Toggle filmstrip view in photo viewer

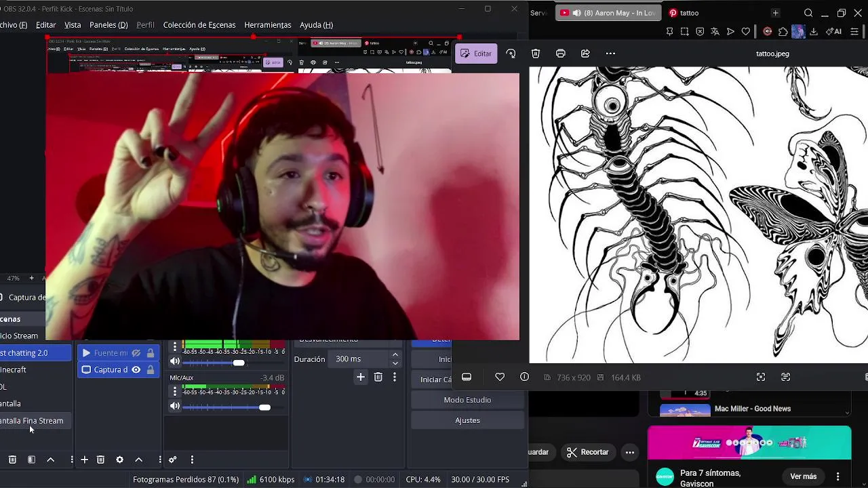[467, 377]
